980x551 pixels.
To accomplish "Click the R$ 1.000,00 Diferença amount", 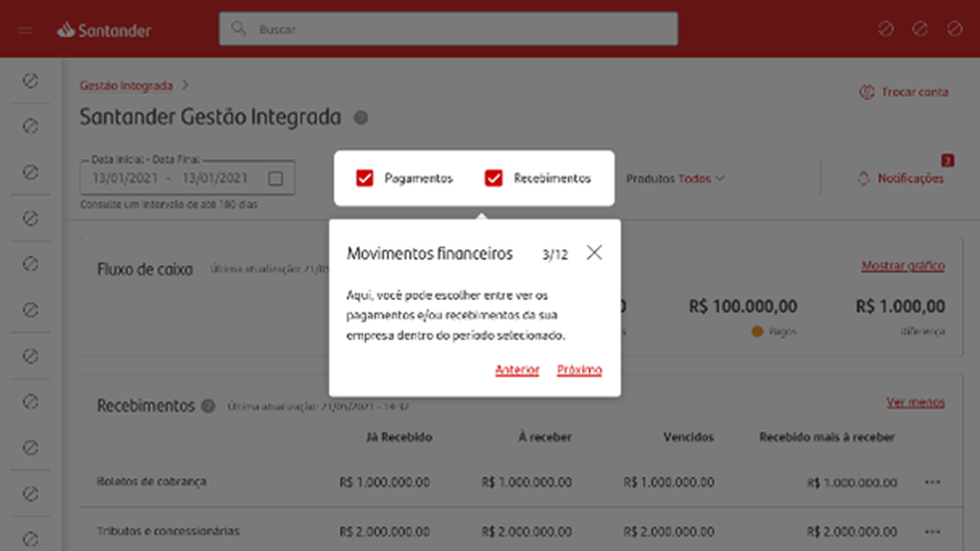I will coord(900,306).
